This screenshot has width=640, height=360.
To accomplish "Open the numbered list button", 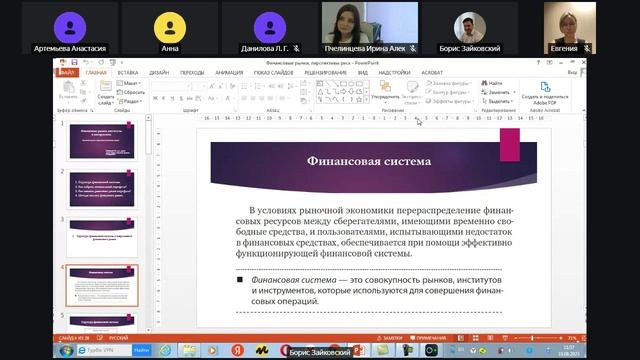I will tap(258, 86).
